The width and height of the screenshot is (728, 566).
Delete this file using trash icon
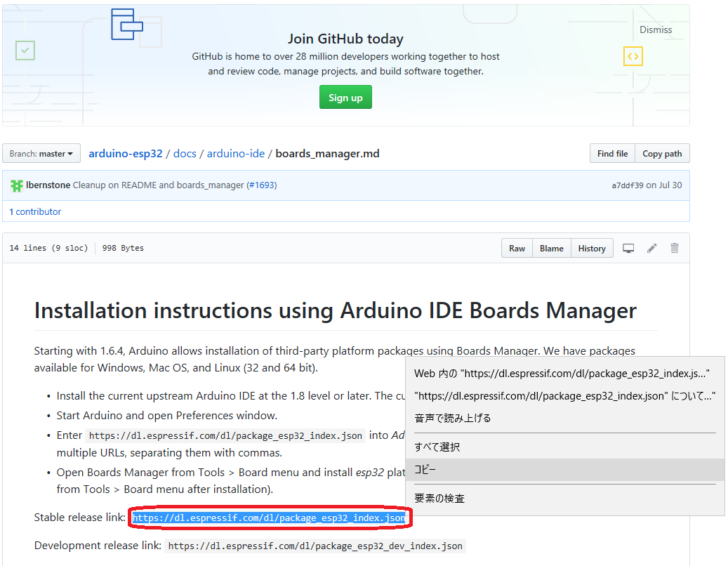675,249
